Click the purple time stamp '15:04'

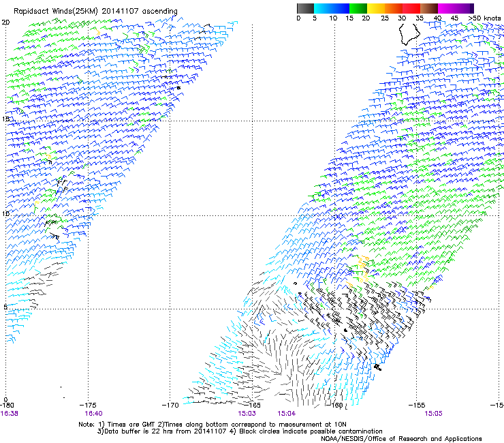pos(286,414)
